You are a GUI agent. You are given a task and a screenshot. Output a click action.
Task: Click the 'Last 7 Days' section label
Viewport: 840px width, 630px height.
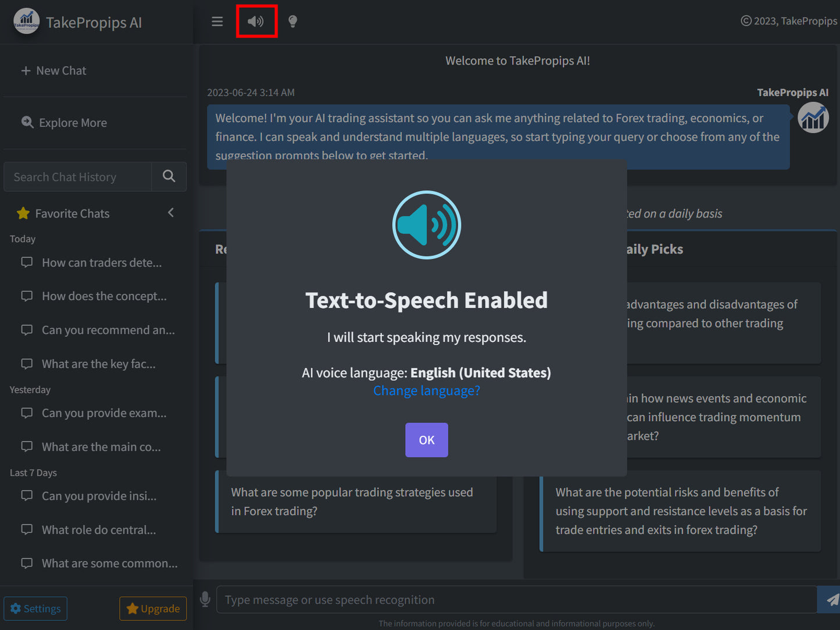[33, 473]
